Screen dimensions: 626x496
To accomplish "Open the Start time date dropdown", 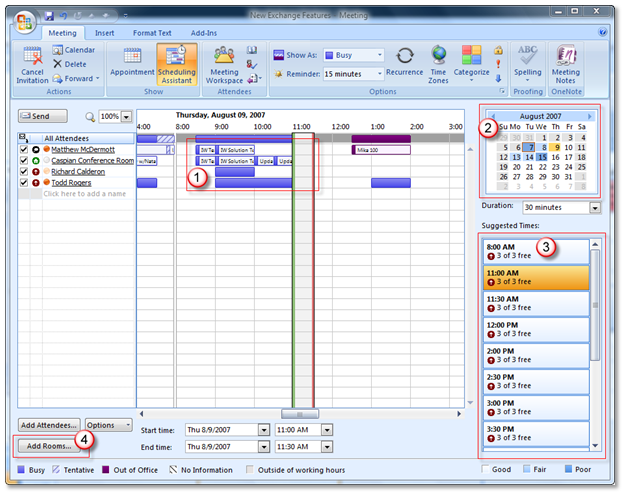I will pyautogui.click(x=263, y=430).
